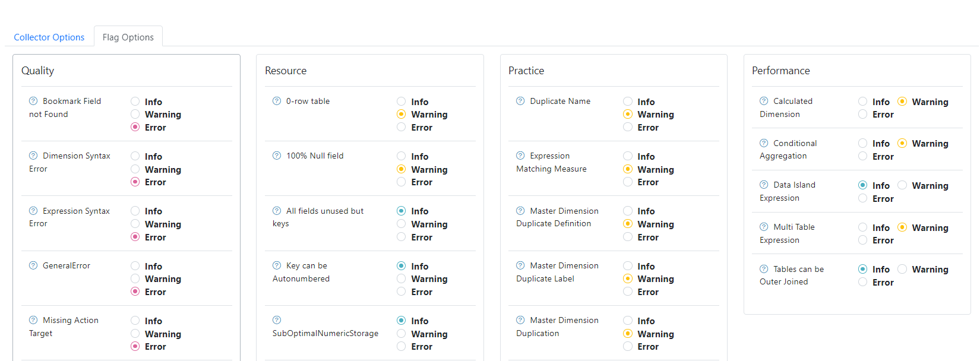The image size is (980, 361).
Task: Click help icon beside GeneralError
Action: 33,265
